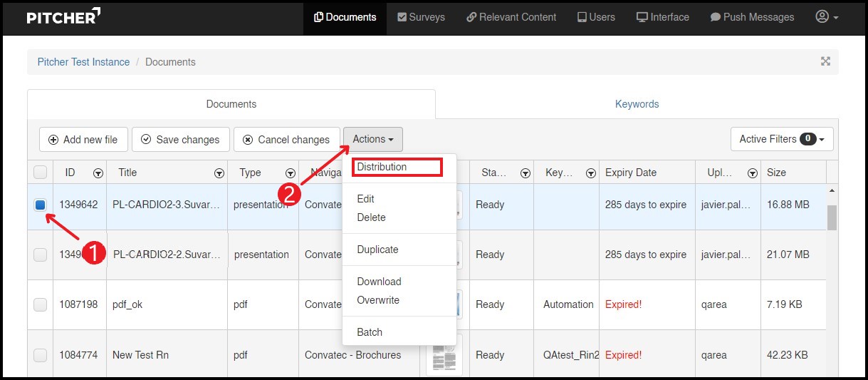Click the Status column filter icon
This screenshot has height=380, width=868.
pyautogui.click(x=525, y=173)
